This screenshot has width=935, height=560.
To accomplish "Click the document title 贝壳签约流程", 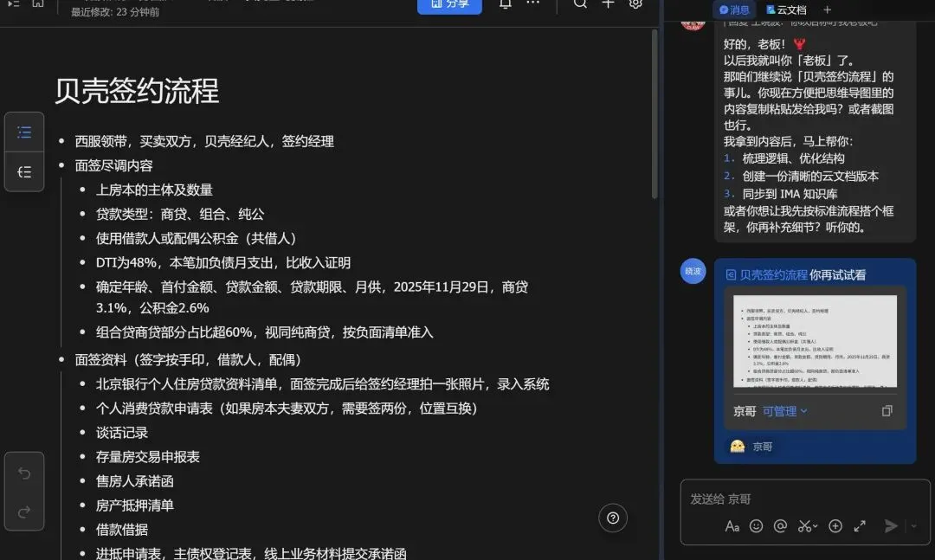I will [x=137, y=91].
